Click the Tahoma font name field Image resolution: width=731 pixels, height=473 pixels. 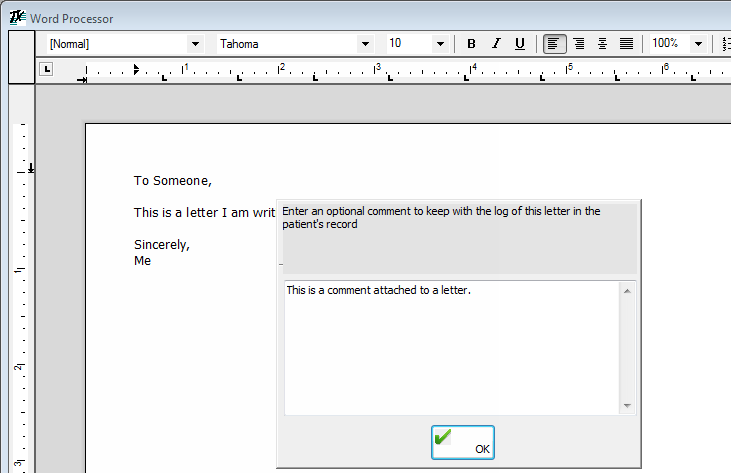pos(287,44)
